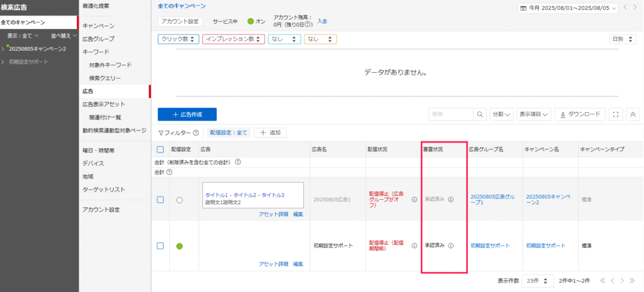Open 検索クエリー submenu item
The image size is (644, 292).
[x=105, y=78]
